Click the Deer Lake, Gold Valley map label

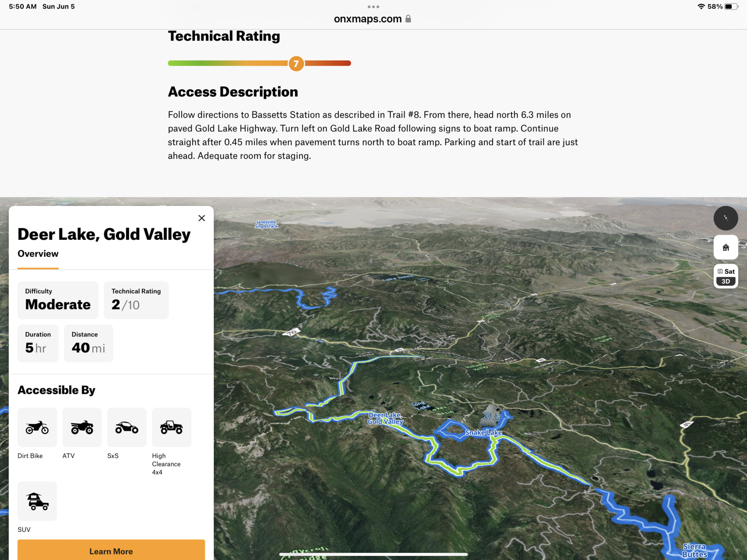(x=385, y=418)
